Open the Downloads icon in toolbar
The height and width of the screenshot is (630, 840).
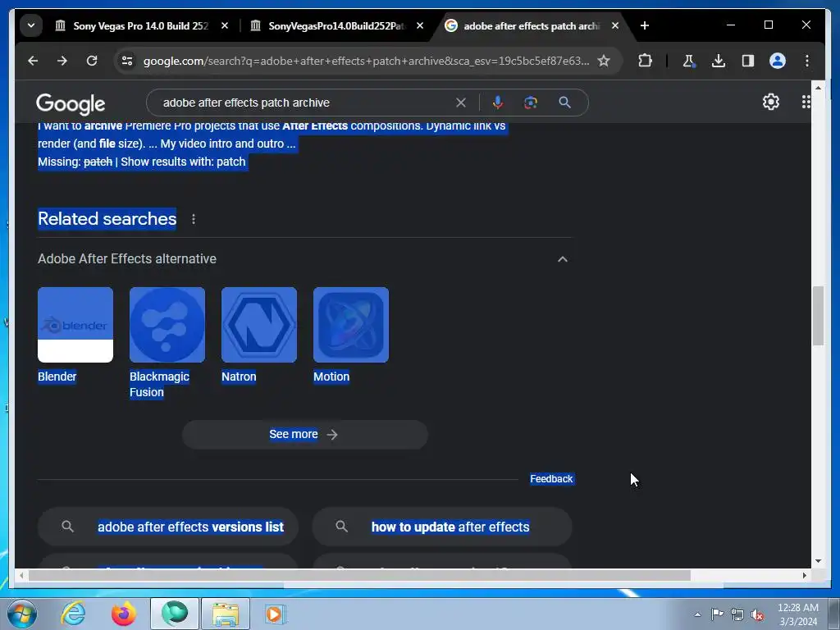coord(719,61)
